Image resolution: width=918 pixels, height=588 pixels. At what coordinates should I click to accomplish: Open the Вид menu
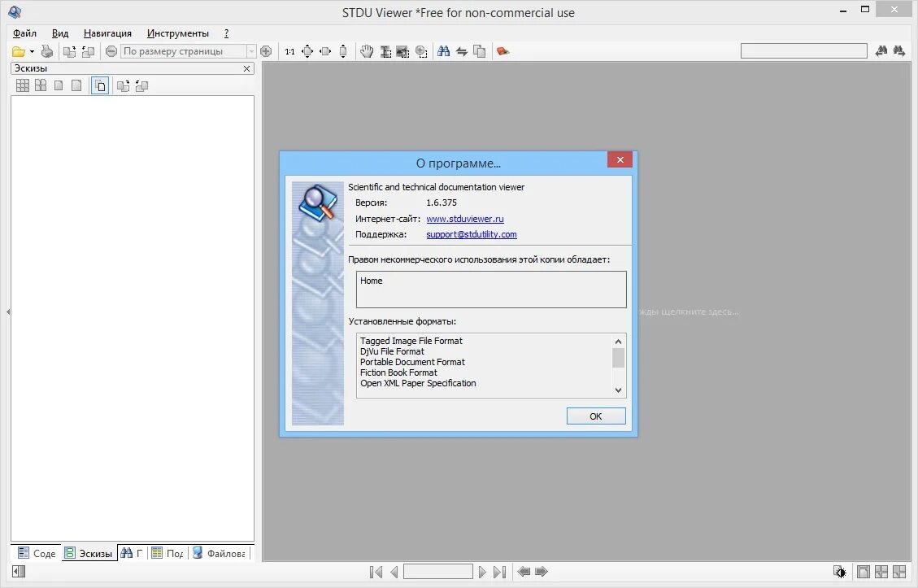point(59,33)
